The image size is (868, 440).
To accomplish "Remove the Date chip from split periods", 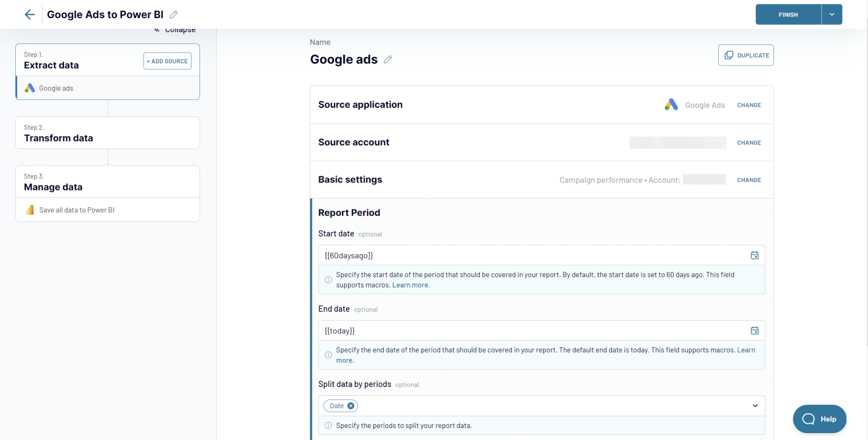I will (x=351, y=406).
